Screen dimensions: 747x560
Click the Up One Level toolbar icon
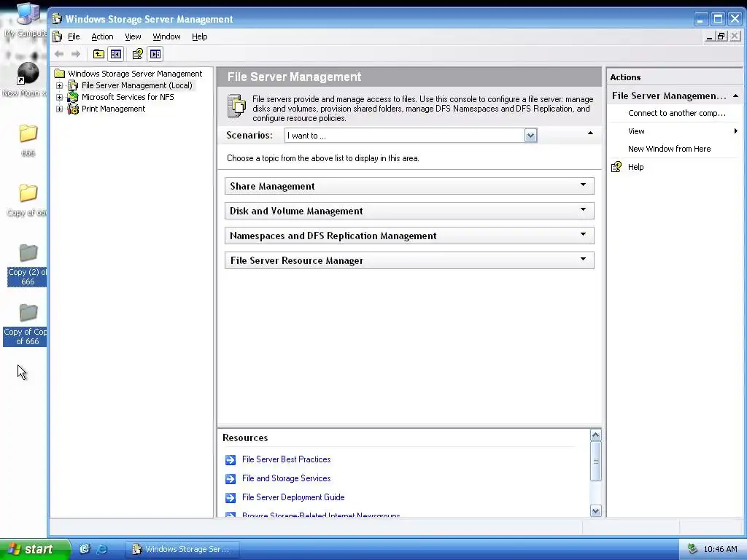point(98,54)
